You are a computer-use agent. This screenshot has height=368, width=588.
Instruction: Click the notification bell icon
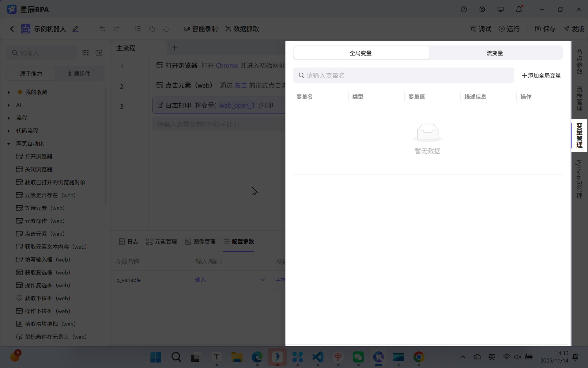click(x=519, y=10)
